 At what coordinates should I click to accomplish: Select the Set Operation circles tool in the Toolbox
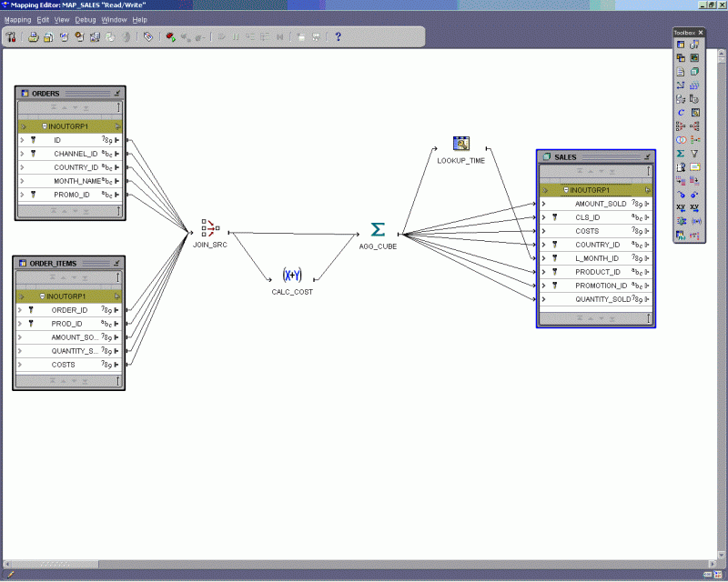pyautogui.click(x=681, y=140)
